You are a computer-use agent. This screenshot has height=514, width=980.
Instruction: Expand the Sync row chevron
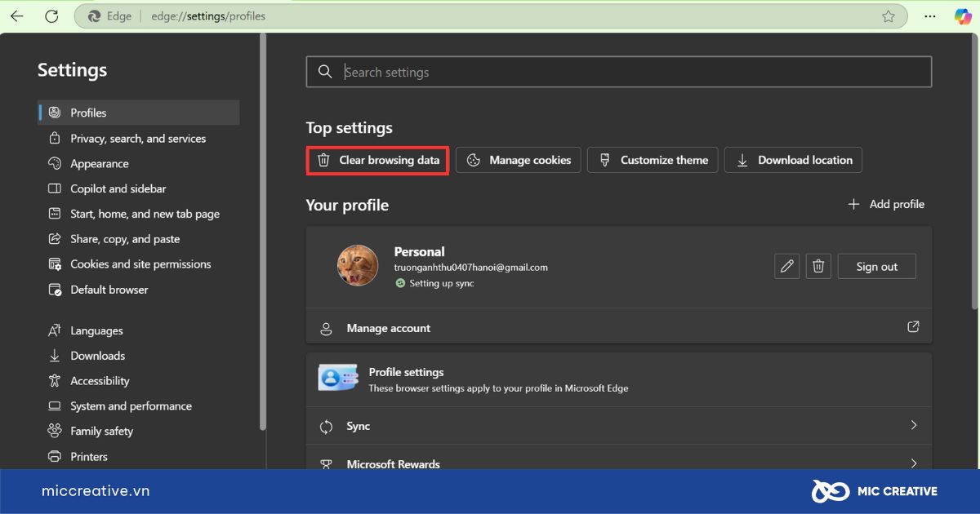(x=913, y=425)
